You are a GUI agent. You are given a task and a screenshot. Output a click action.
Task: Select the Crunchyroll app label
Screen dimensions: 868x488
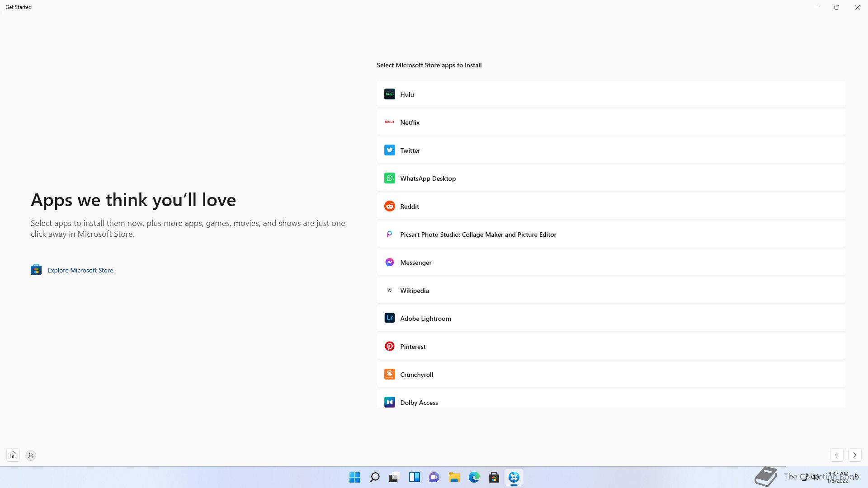click(416, 375)
